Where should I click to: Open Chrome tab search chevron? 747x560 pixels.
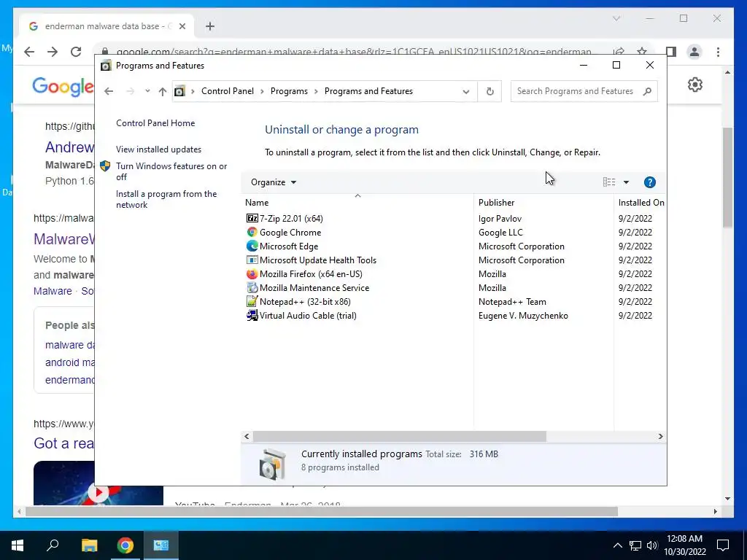[616, 18]
